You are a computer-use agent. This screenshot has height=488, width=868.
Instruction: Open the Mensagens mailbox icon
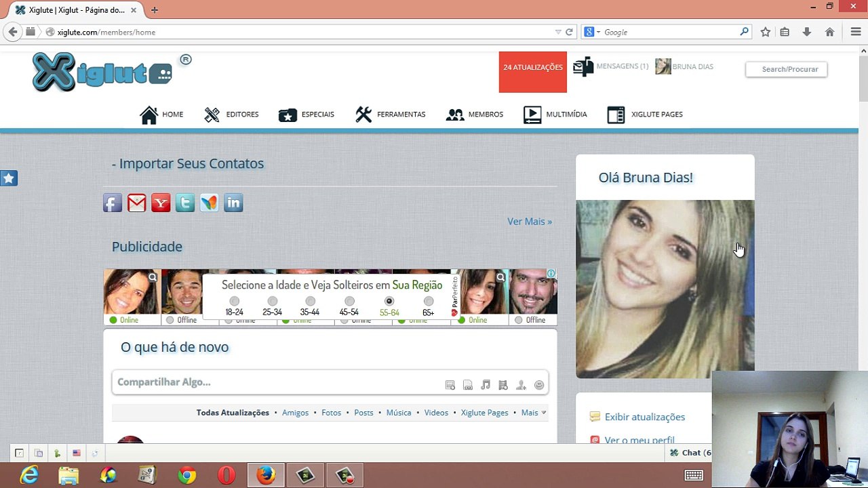(583, 66)
